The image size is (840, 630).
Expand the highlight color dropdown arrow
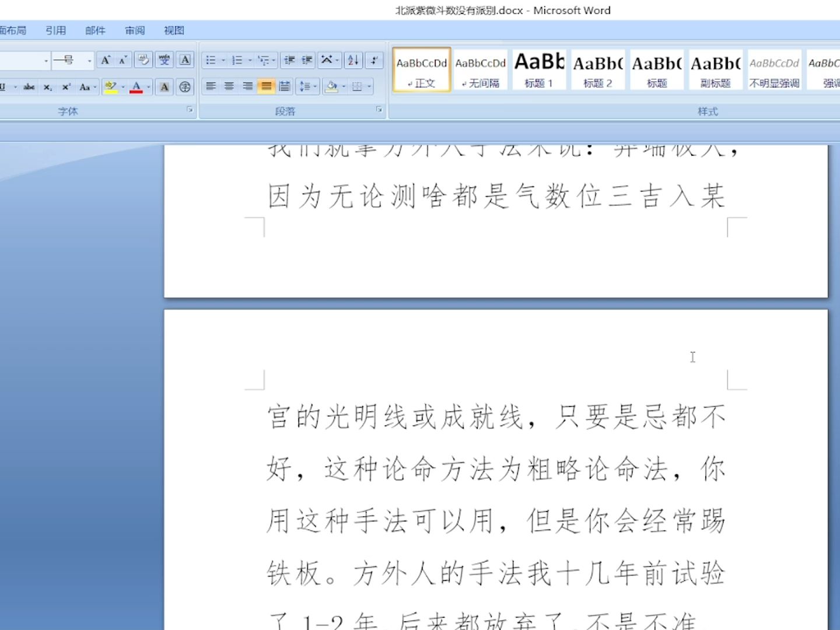pyautogui.click(x=123, y=87)
